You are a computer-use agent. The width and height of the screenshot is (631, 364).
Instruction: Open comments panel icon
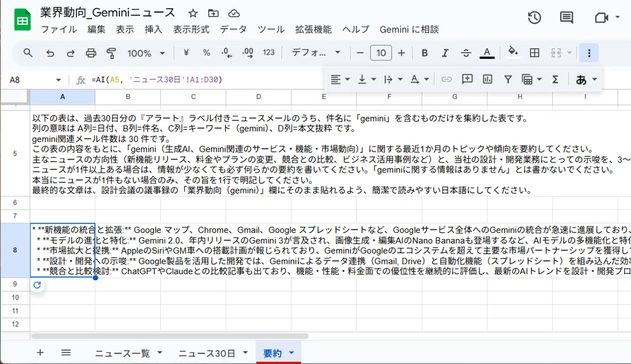pos(567,18)
